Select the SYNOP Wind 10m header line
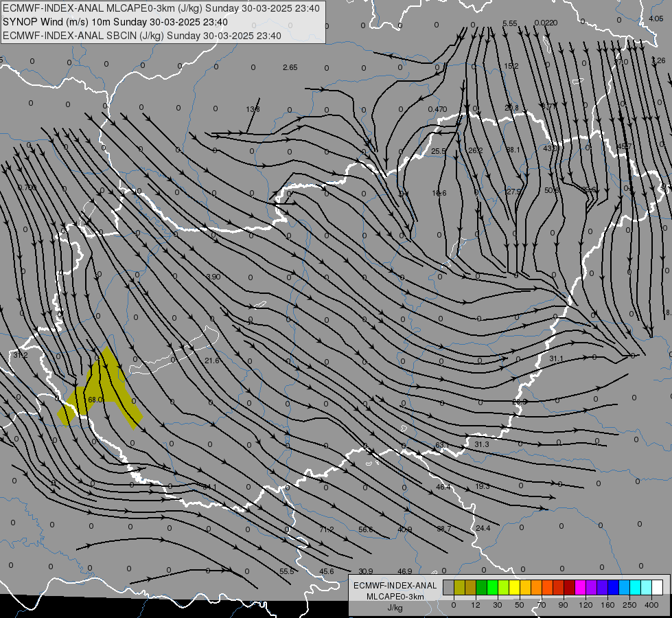Viewport: 672px width, 618px height. click(115, 22)
